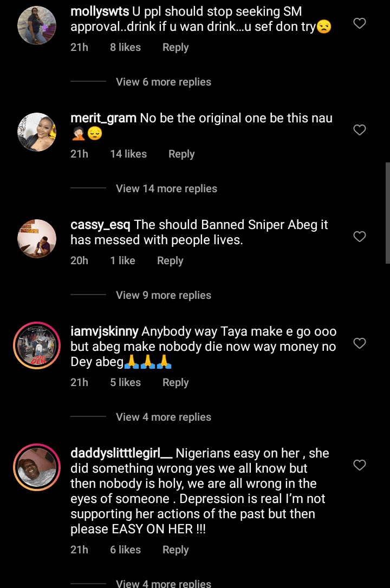390x588 pixels.
Task: View cassy_esq's profile photo
Action: (x=37, y=239)
